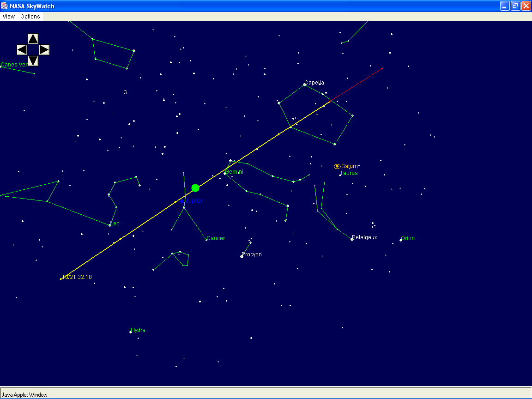The image size is (532, 399).
Task: Open the Options menu
Action: [30, 17]
